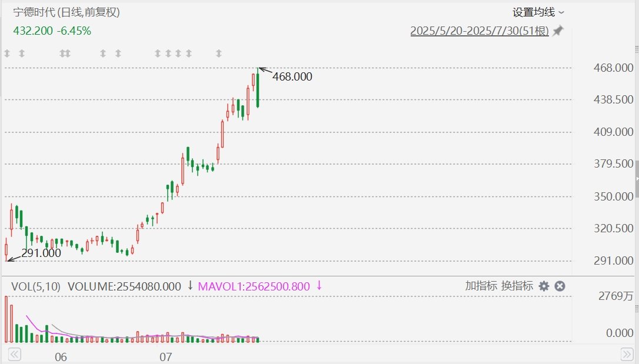Image resolution: width=639 pixels, height=364 pixels.
Task: Click the 320.500 price axis label
Action: click(613, 228)
